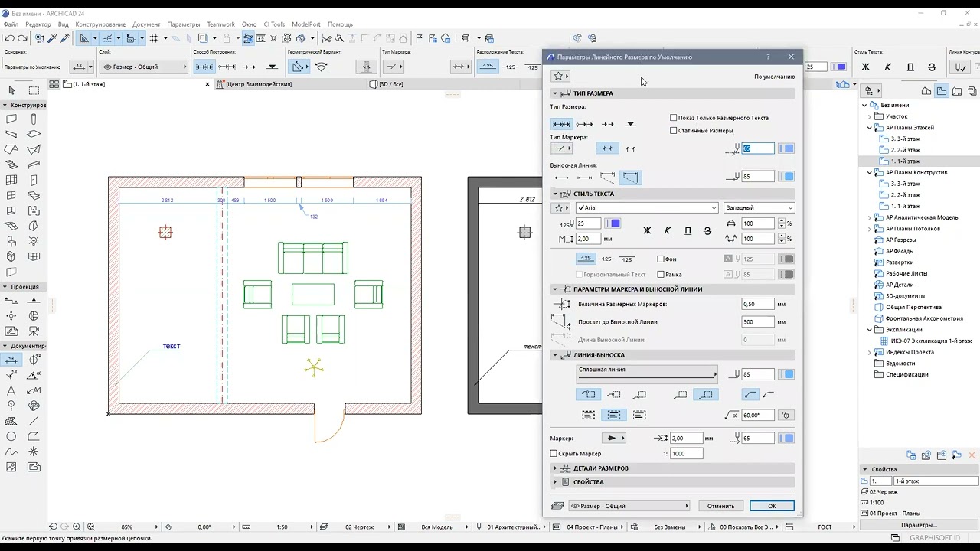Select dynamic witness line option icon
Viewport: 980px width, 551px height.
pos(630,178)
